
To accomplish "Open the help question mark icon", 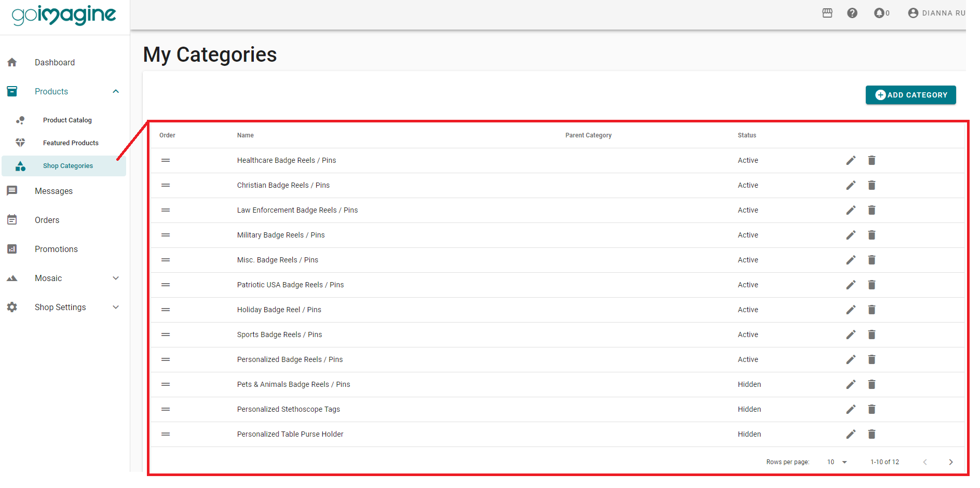I will click(852, 13).
